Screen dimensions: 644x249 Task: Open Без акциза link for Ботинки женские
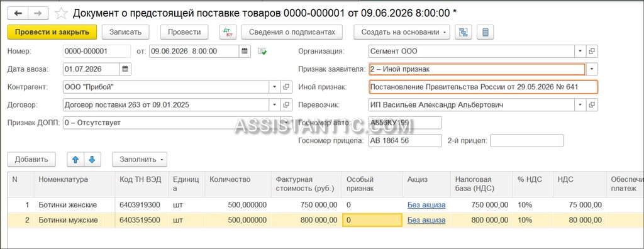coord(426,204)
